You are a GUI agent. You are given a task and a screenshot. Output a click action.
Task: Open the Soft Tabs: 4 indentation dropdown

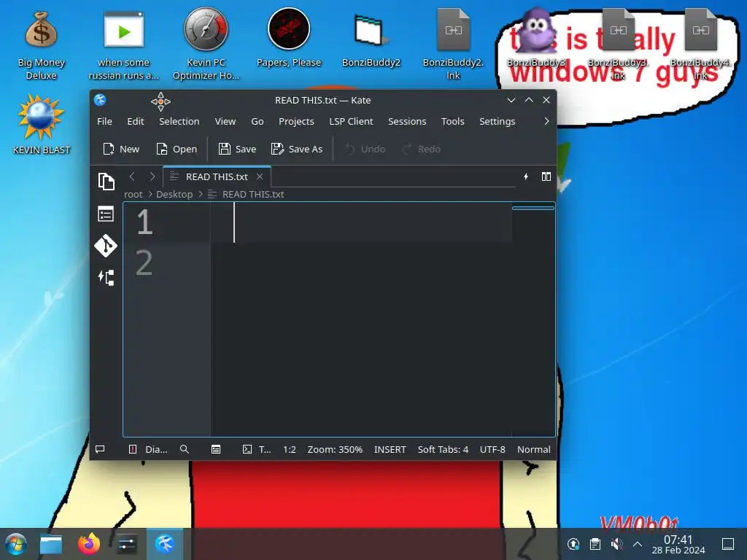pyautogui.click(x=443, y=449)
